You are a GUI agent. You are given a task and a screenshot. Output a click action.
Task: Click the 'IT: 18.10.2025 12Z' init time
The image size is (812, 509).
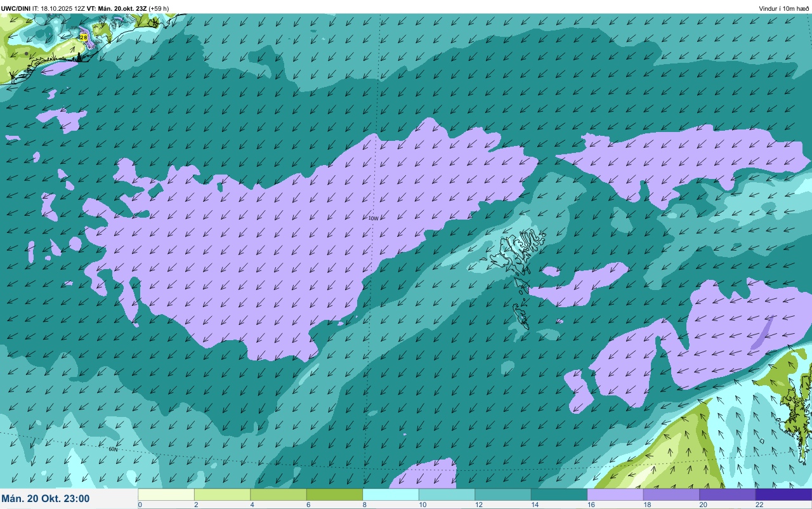[59, 9]
